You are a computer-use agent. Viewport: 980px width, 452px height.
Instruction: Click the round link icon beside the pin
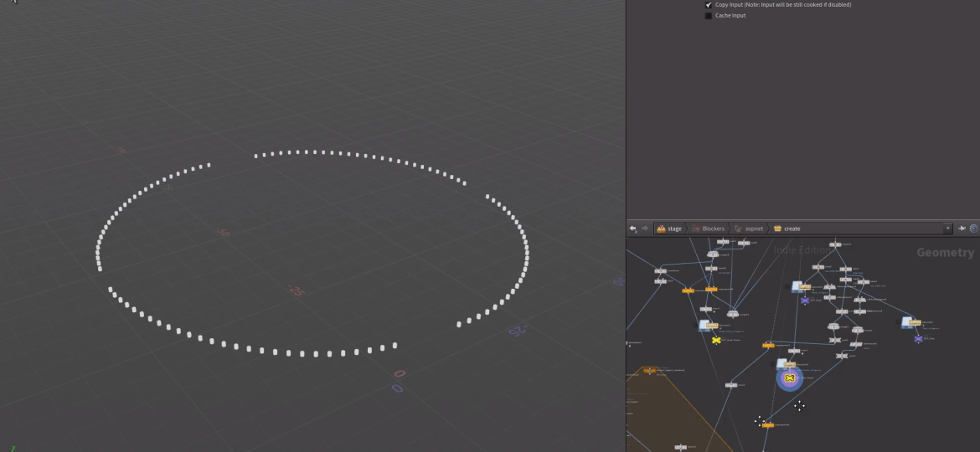(973, 229)
